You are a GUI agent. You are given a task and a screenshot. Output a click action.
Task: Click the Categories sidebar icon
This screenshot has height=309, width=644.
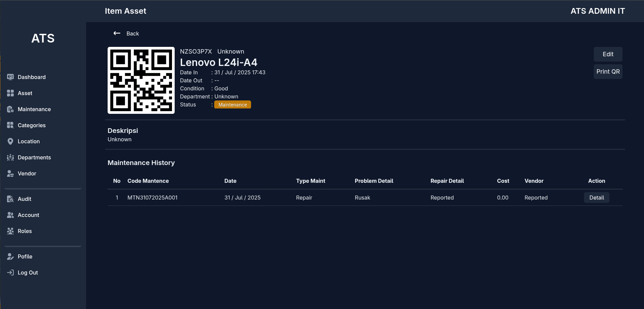click(x=10, y=125)
